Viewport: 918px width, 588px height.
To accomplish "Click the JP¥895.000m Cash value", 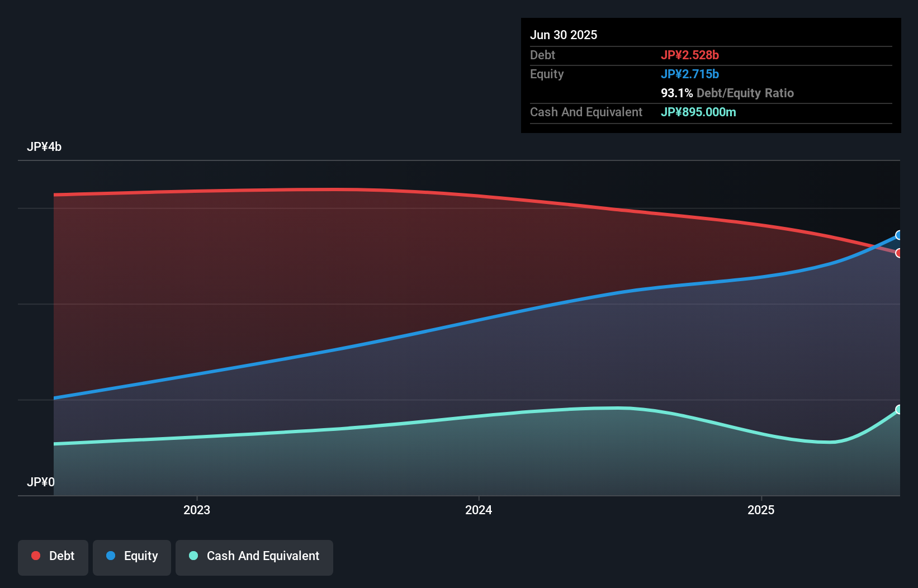I will 698,112.
